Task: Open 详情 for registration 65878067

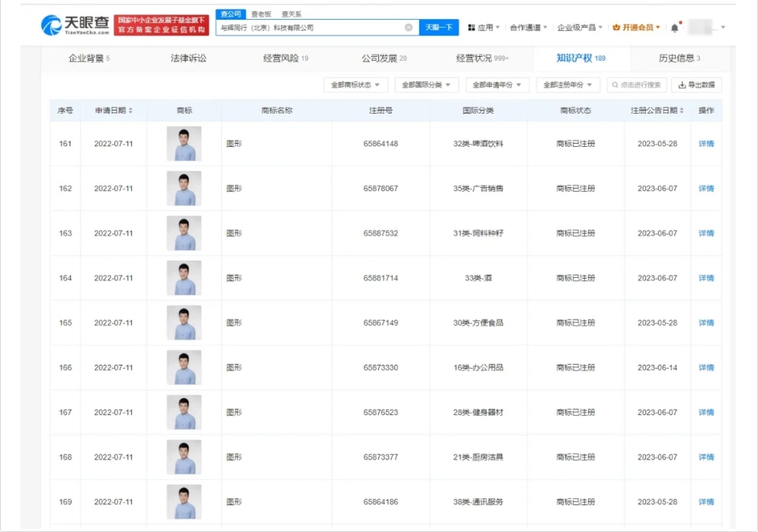Action: [706, 189]
